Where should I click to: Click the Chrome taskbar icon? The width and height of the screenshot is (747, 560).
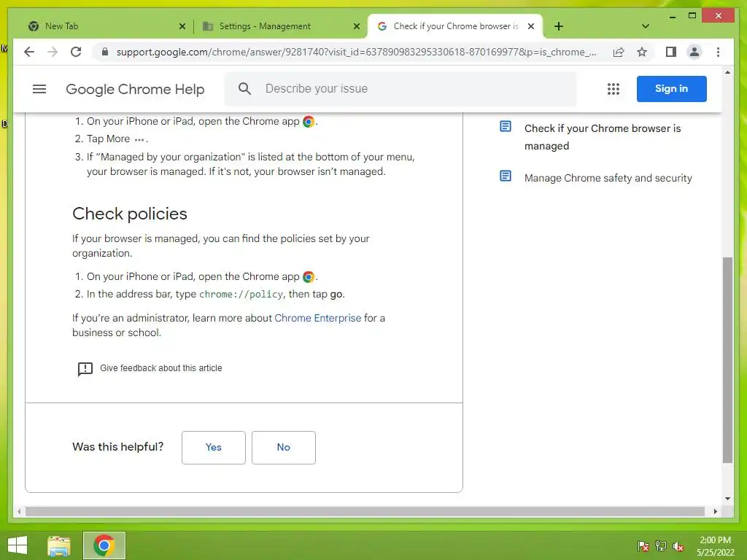tap(104, 545)
